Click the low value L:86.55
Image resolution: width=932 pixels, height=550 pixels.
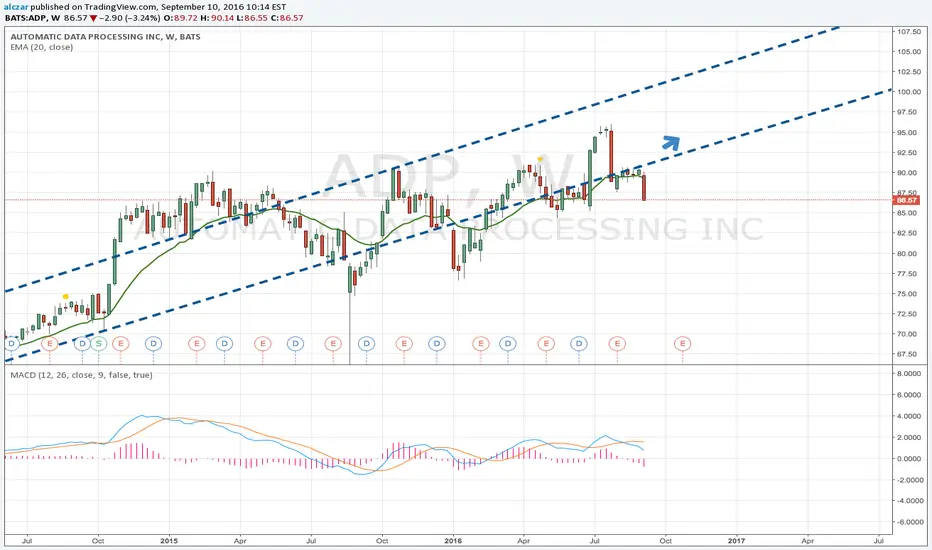(251, 18)
